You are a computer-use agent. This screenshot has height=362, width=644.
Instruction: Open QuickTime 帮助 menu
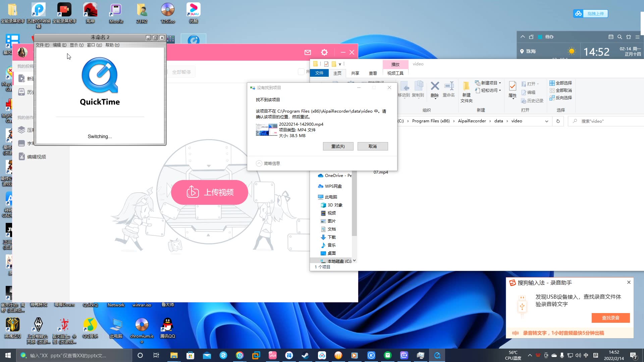click(112, 45)
